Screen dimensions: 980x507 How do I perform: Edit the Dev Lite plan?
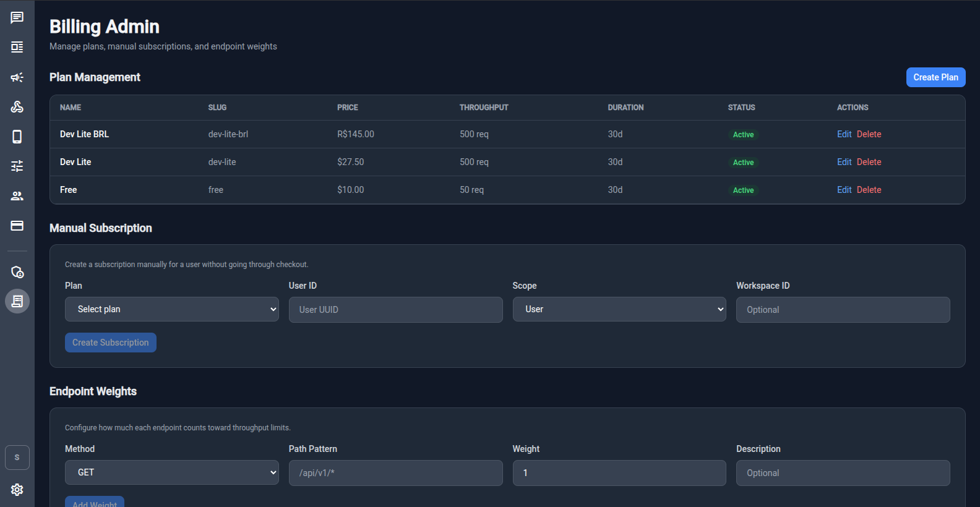pos(844,162)
